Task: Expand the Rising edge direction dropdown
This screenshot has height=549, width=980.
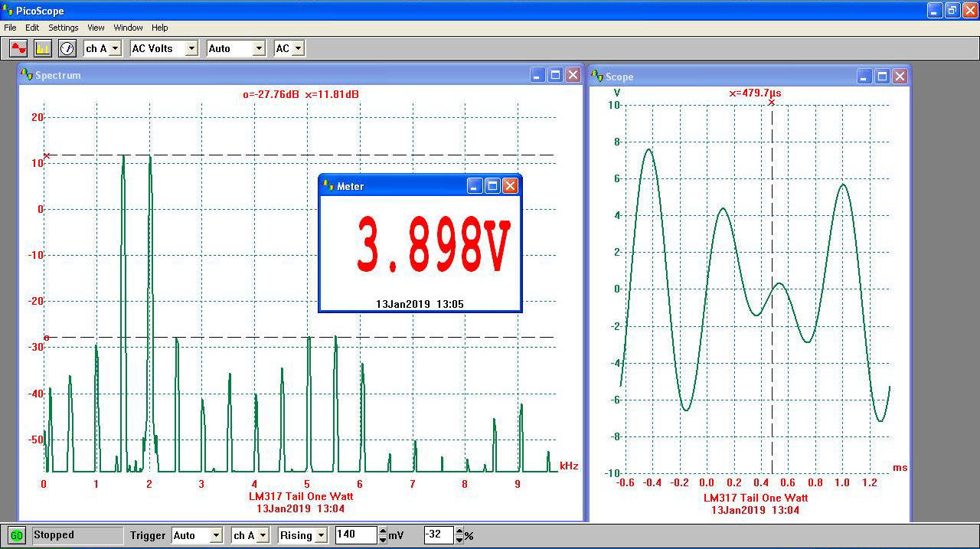Action: (321, 535)
